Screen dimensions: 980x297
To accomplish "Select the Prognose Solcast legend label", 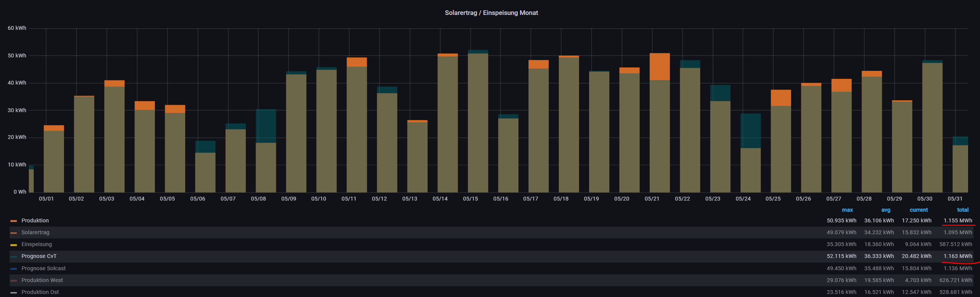I will pyautogui.click(x=43, y=268).
